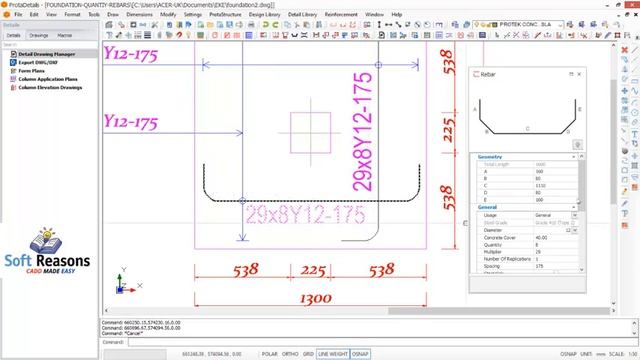Click the circle draw icon on right toolbar
640x360 pixels.
[635, 113]
